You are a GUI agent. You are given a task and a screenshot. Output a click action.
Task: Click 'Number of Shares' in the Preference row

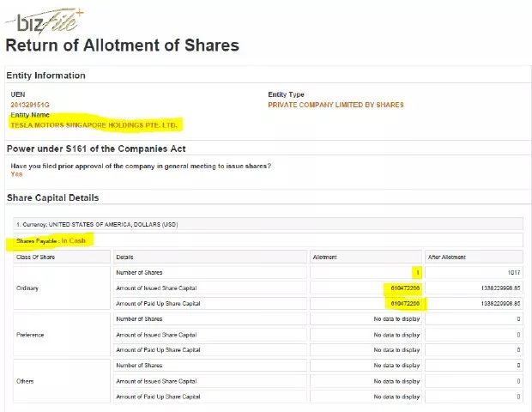pyautogui.click(x=139, y=319)
